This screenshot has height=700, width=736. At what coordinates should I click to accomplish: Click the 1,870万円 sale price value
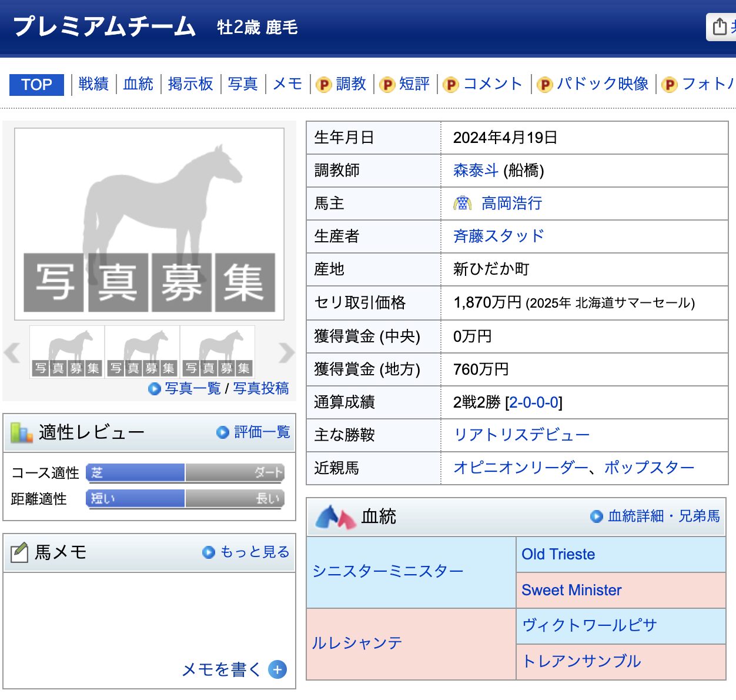pos(487,302)
